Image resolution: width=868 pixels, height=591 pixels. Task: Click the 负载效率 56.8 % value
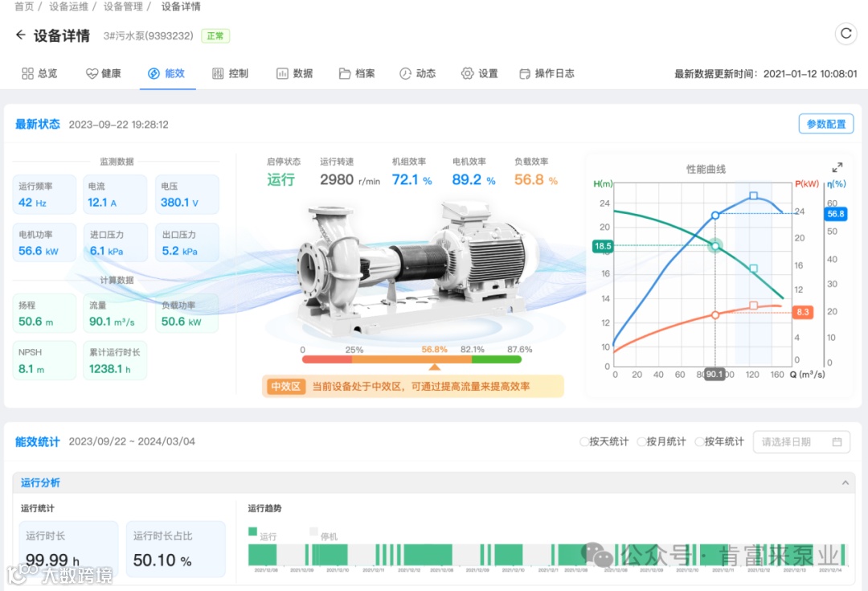536,179
